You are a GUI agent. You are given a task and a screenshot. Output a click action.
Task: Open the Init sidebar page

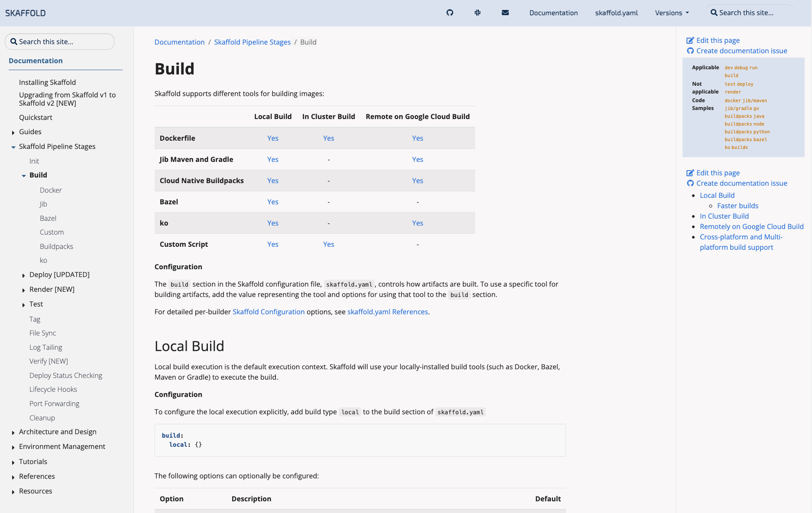[x=34, y=161]
